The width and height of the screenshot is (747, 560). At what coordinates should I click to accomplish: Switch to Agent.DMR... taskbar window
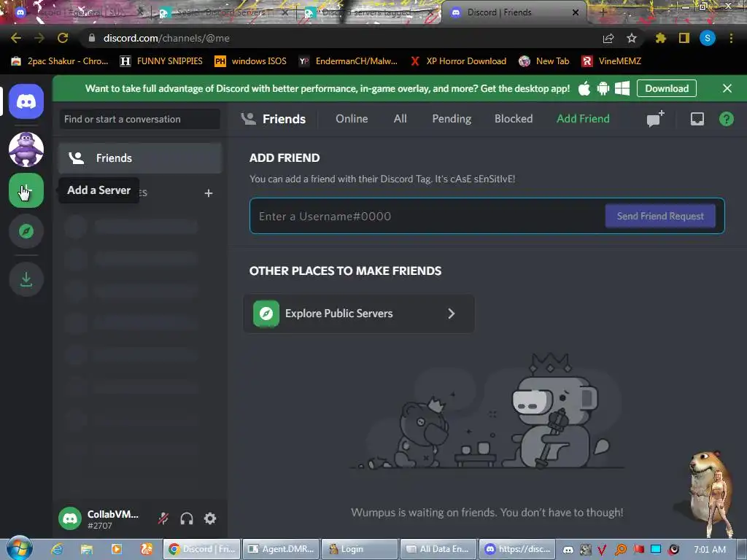[x=281, y=549]
